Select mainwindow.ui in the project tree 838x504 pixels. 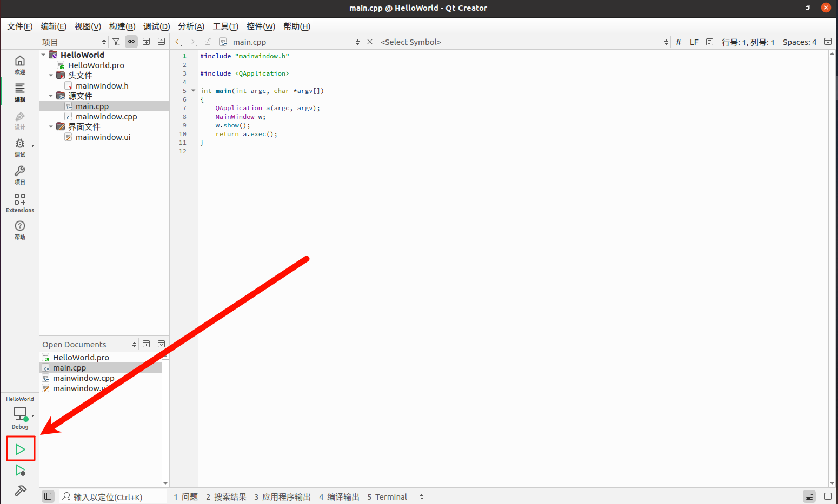click(103, 137)
